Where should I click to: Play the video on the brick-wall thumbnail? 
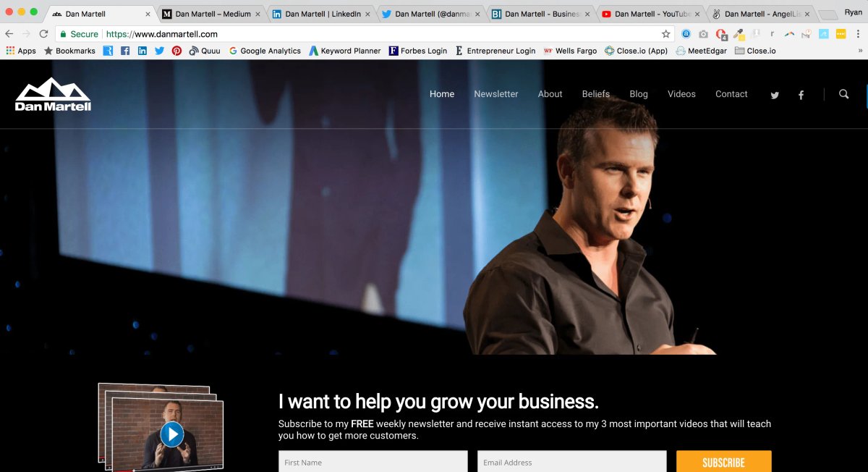(171, 434)
